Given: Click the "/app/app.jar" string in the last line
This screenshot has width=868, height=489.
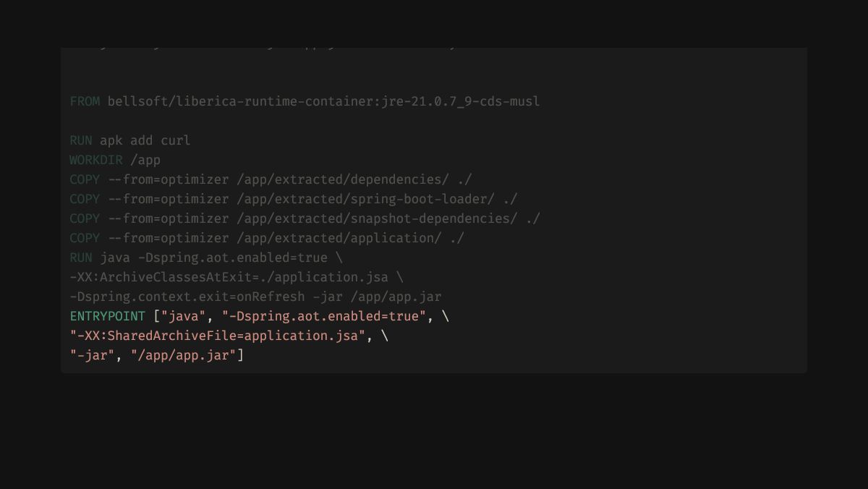Looking at the screenshot, I should point(184,355).
